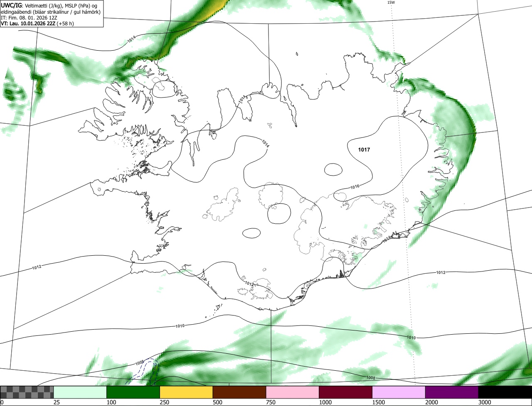
Task: Click the brown 500–750 legend swatch
Action: tap(239, 392)
